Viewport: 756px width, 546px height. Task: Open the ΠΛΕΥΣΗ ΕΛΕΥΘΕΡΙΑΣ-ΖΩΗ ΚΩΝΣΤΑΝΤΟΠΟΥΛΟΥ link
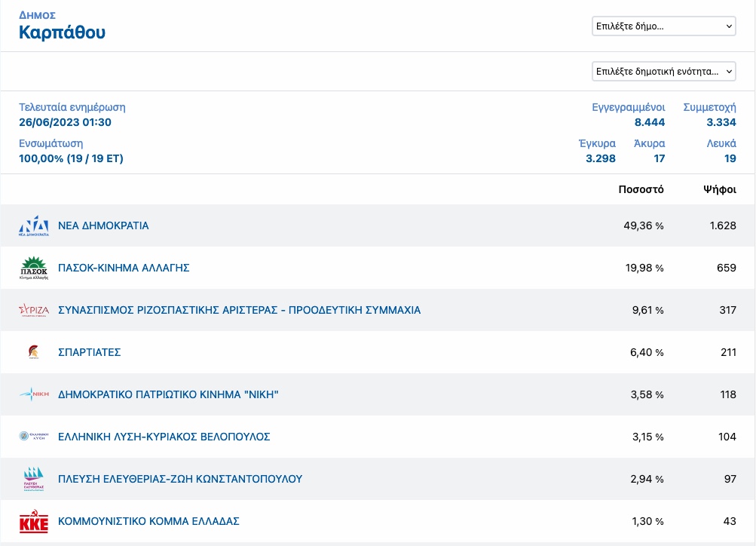(x=180, y=479)
